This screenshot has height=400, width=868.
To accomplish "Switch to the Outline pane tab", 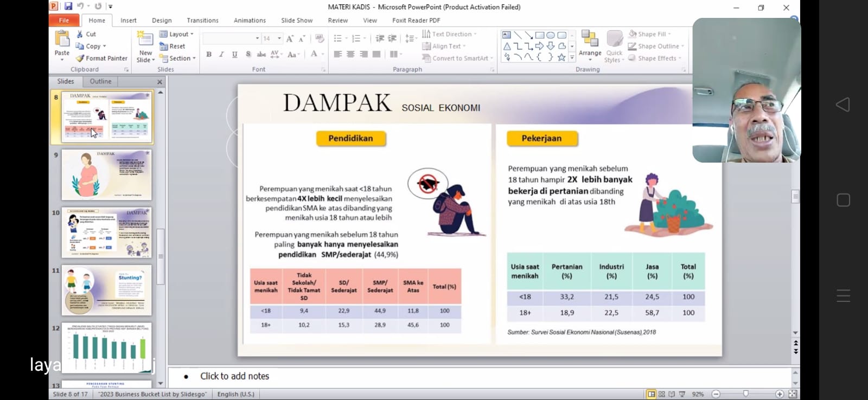I will 100,81.
